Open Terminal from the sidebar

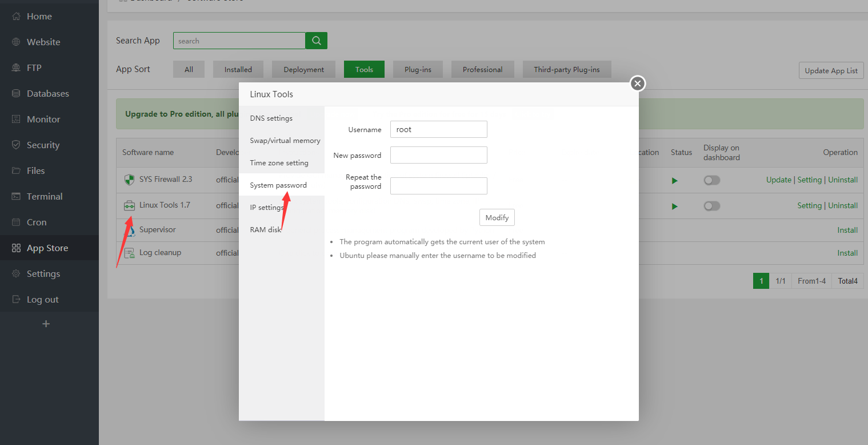point(45,196)
